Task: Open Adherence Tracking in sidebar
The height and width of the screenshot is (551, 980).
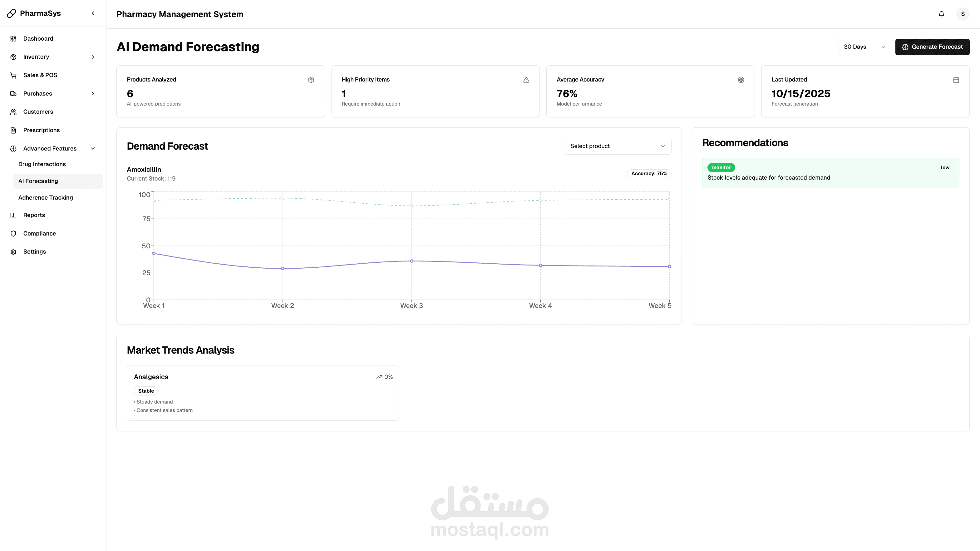Action: (46, 197)
